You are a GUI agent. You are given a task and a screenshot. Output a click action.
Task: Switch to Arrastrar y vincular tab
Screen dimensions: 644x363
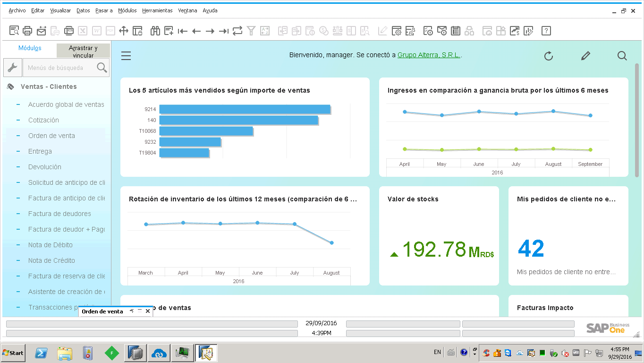(83, 52)
